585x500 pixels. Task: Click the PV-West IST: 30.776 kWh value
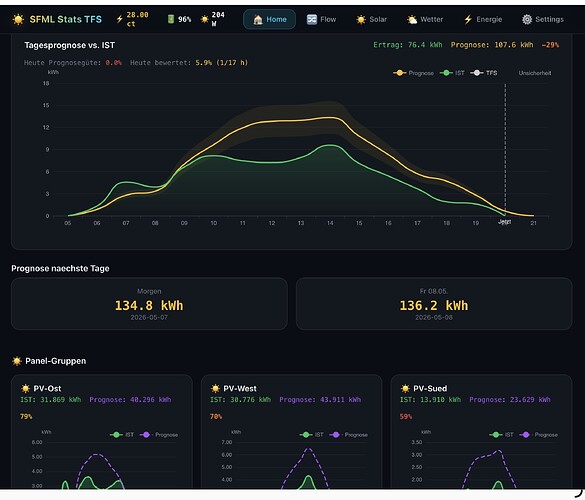(x=241, y=400)
